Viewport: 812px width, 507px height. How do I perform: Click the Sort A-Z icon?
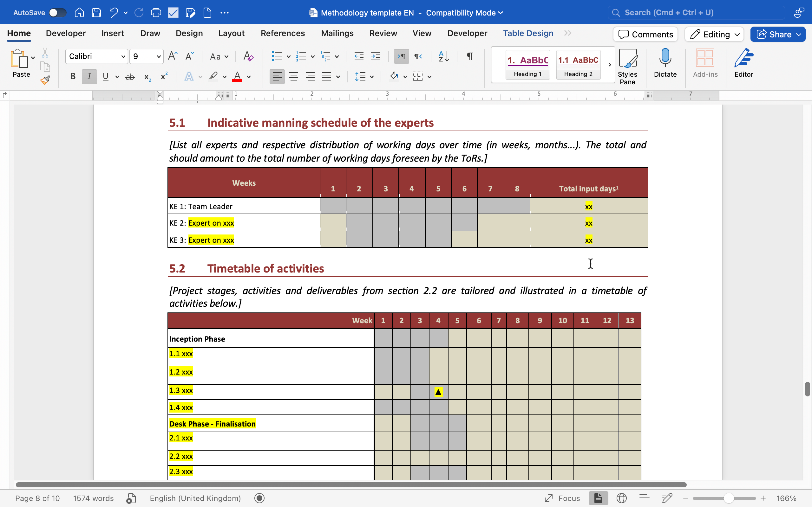[x=443, y=56]
